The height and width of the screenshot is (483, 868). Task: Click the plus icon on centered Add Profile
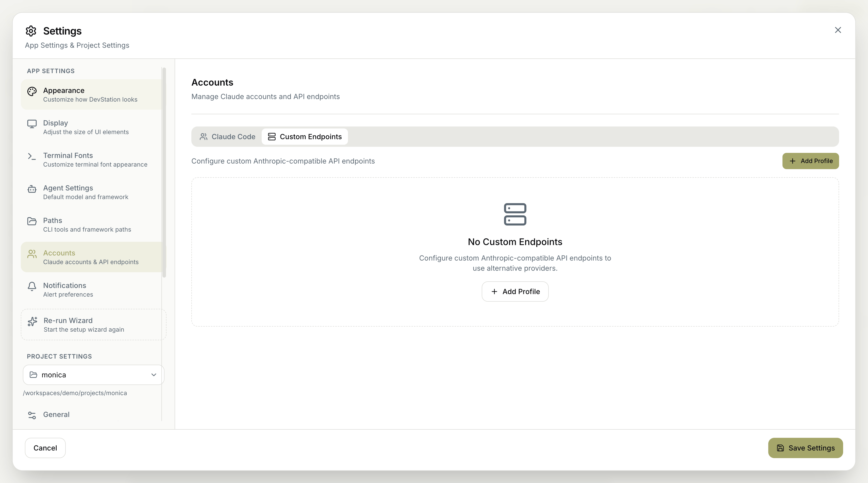(x=494, y=292)
